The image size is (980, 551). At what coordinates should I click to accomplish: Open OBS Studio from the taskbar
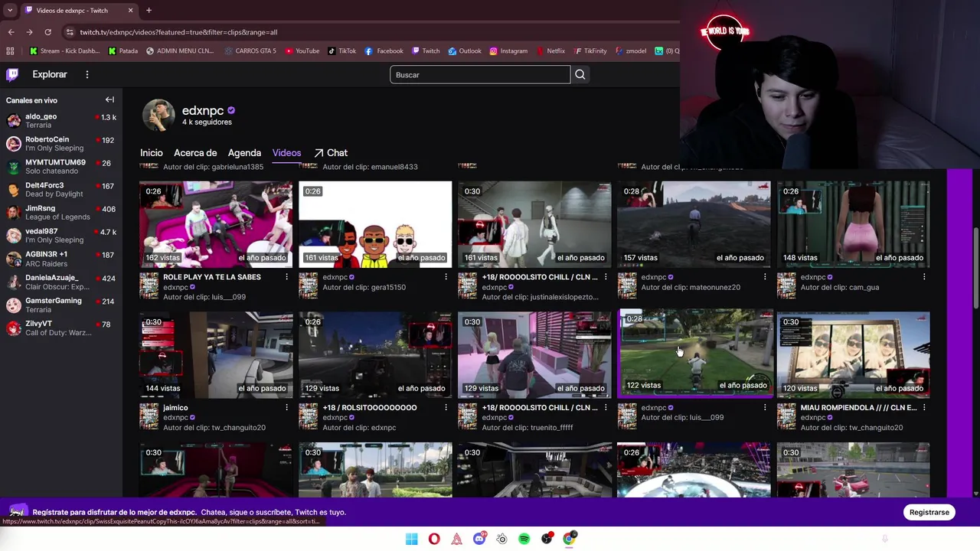point(547,539)
